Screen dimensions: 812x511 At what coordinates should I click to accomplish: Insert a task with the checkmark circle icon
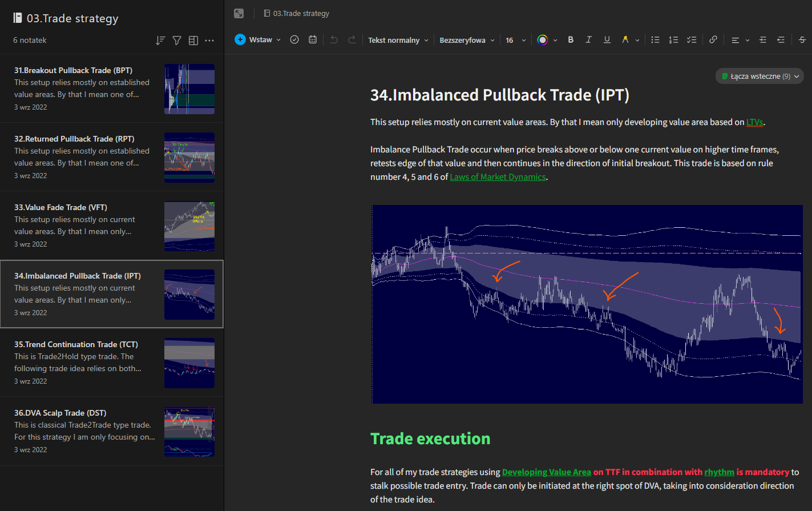click(x=294, y=40)
